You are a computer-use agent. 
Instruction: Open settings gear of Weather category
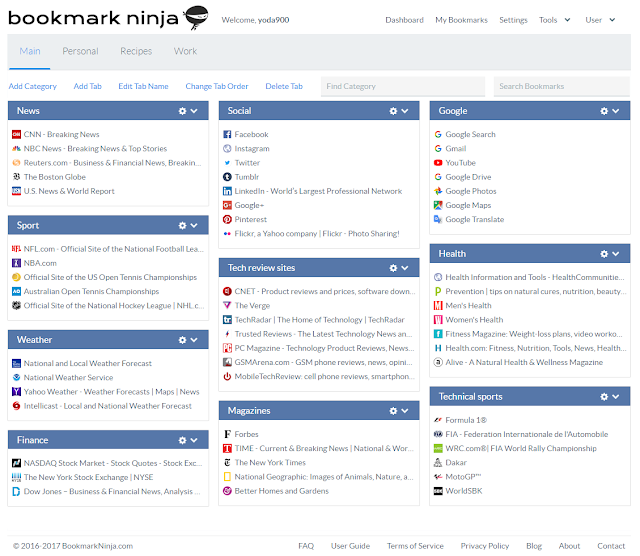[x=182, y=340]
